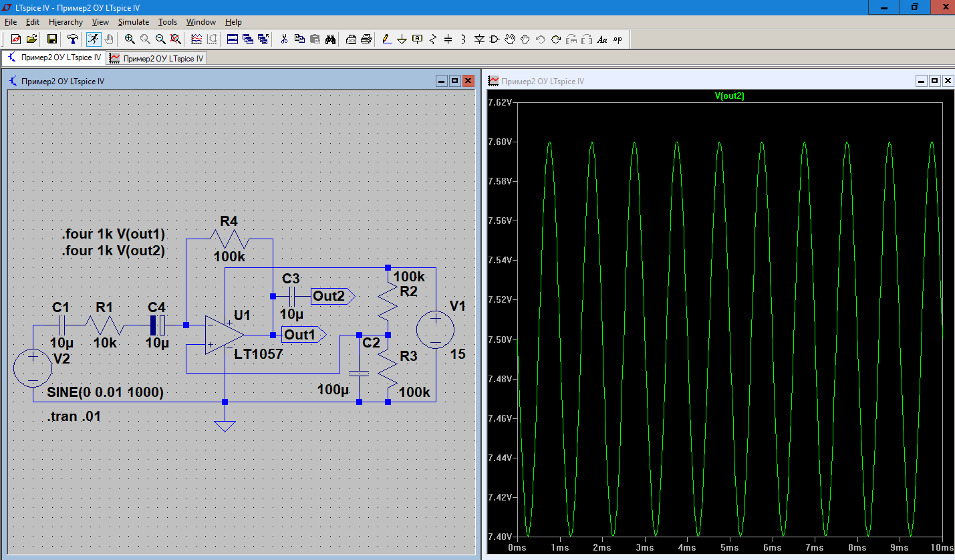
Task: Click the Tile Windows icon
Action: 232,39
